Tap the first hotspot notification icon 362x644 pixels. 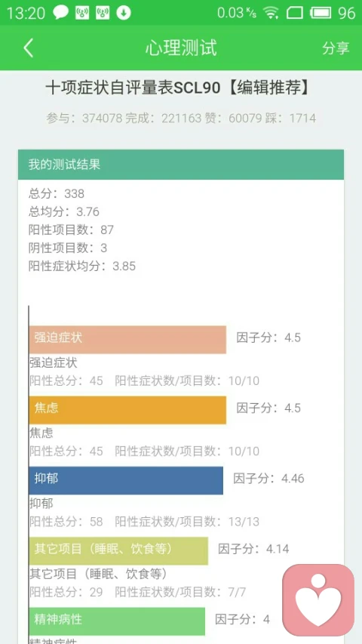pos(82,13)
